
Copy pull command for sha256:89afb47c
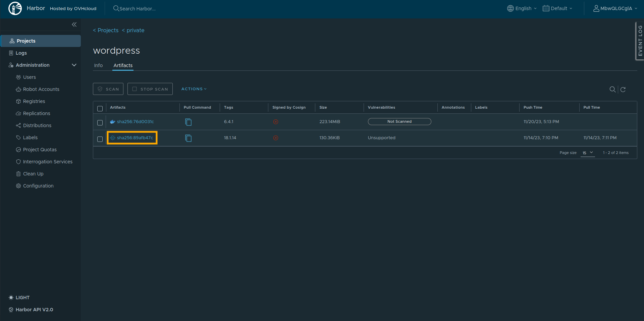point(189,138)
